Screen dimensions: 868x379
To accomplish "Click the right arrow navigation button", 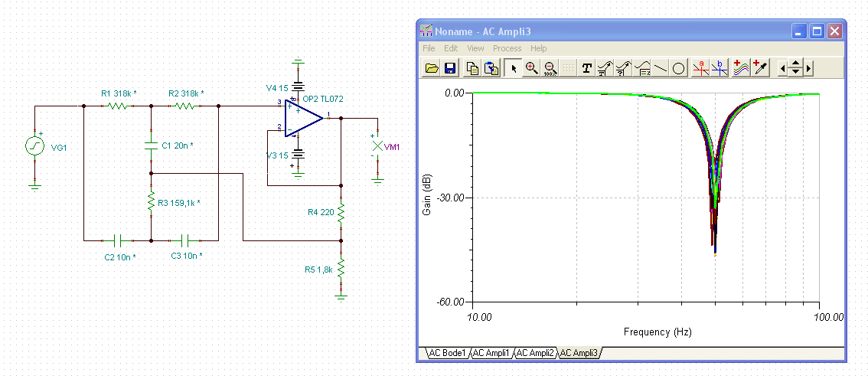I will tap(809, 69).
